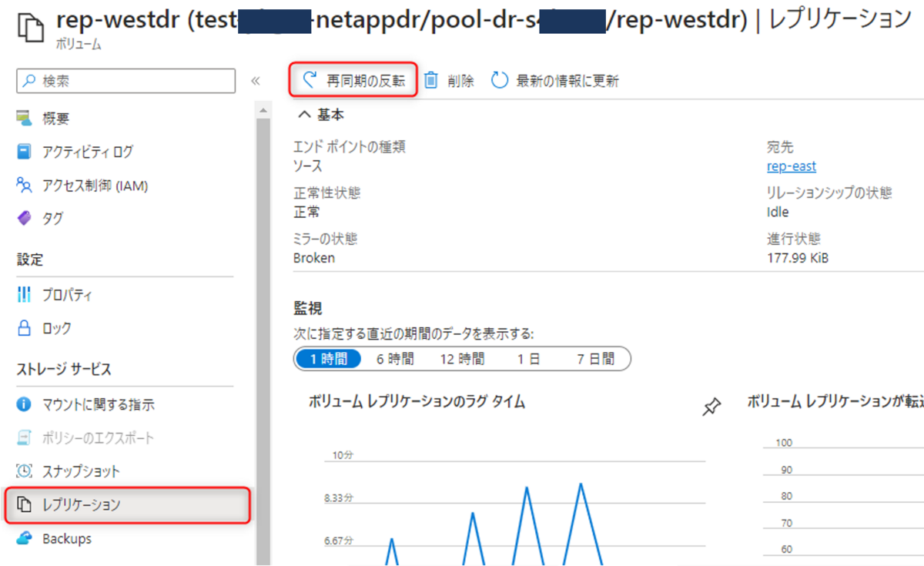Select the 12 時間 time range
Image resolution: width=924 pixels, height=566 pixels.
click(x=462, y=359)
